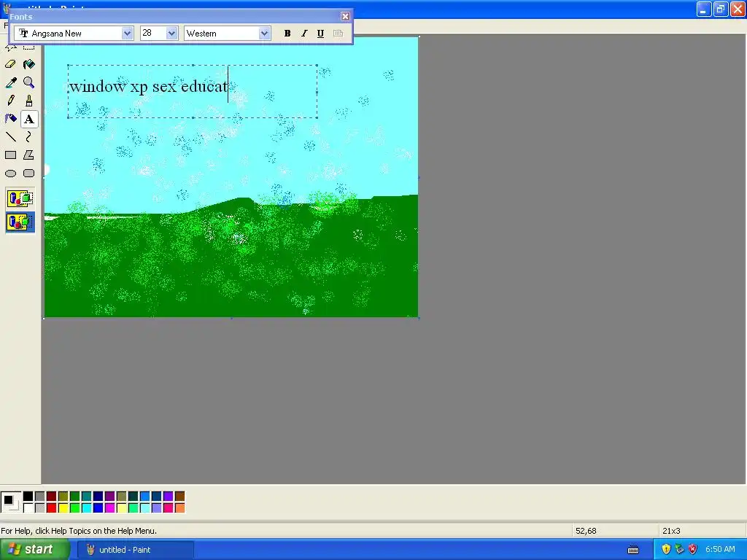
Task: Click the system clock showing 6:50 AM
Action: click(x=720, y=550)
